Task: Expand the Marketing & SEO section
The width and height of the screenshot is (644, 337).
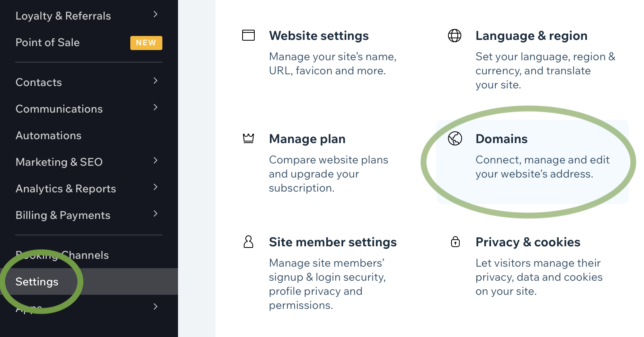Action: coord(155,161)
